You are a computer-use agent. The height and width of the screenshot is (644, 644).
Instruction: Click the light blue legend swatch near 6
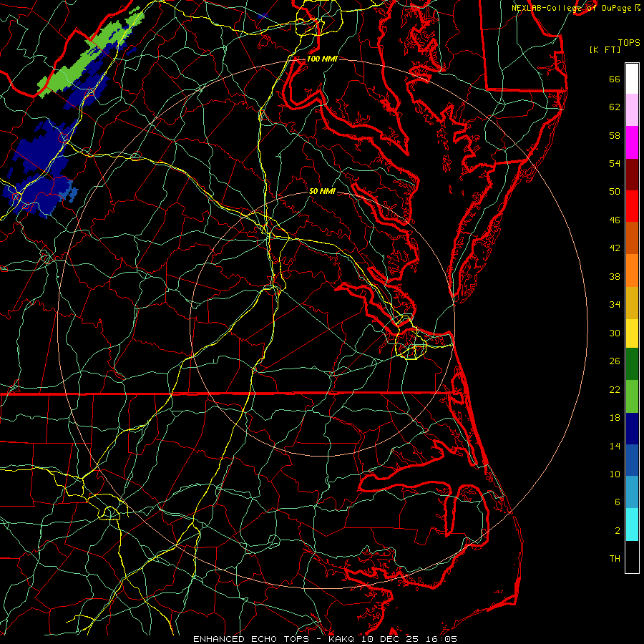[632, 492]
